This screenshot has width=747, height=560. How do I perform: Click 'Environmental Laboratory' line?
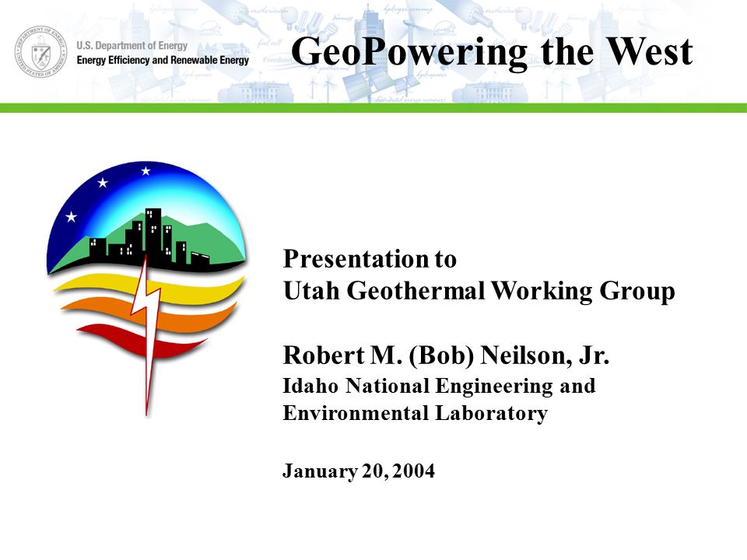tap(415, 413)
